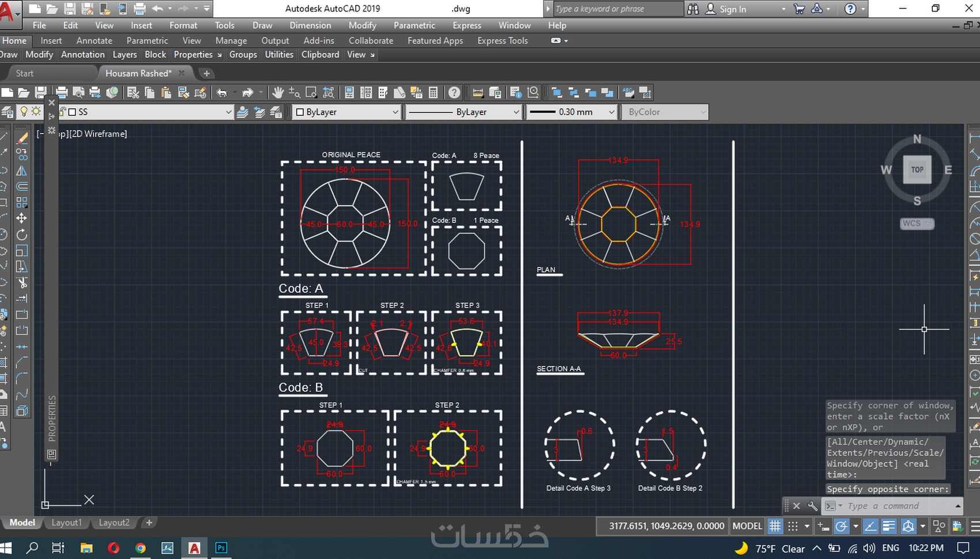Click the Pan hand tool icon

[x=278, y=92]
